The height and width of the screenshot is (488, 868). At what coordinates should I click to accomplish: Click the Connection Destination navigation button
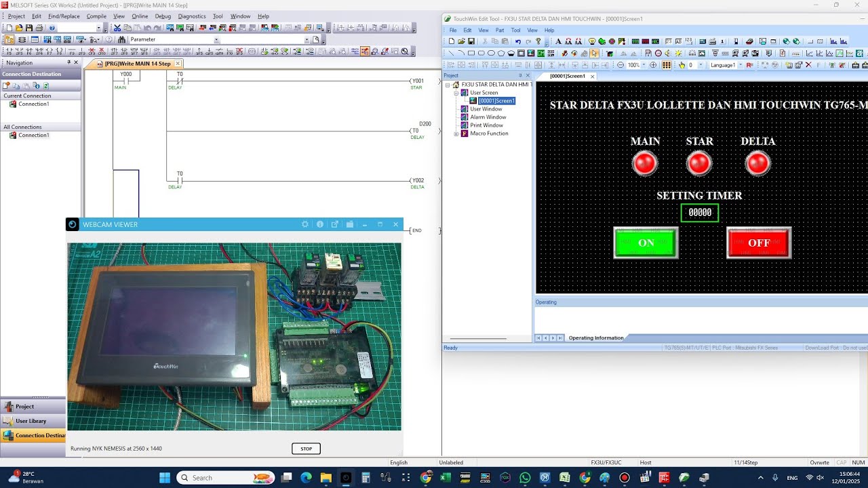tap(33, 436)
